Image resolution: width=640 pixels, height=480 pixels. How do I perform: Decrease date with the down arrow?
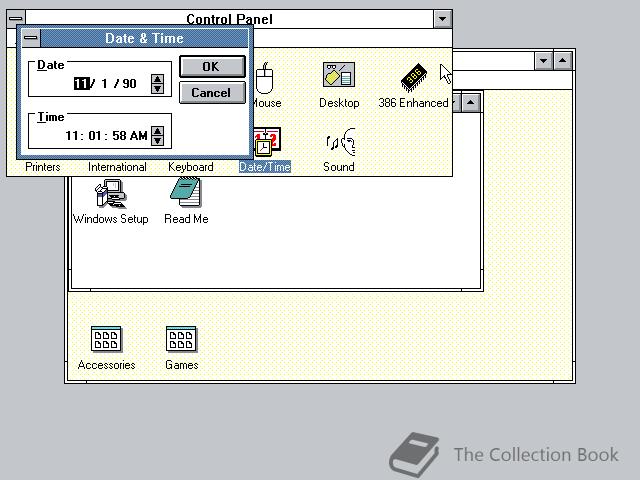pos(158,89)
